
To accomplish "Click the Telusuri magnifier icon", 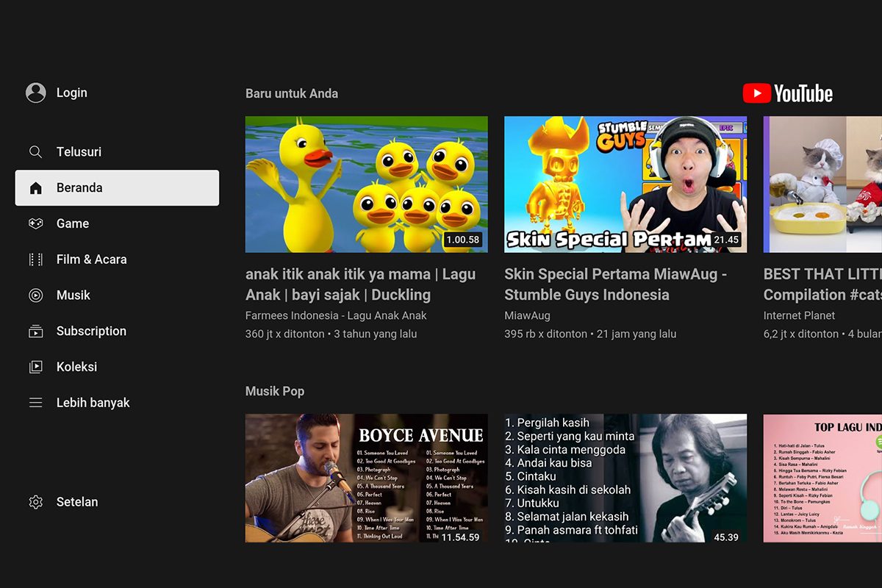I will [35, 152].
